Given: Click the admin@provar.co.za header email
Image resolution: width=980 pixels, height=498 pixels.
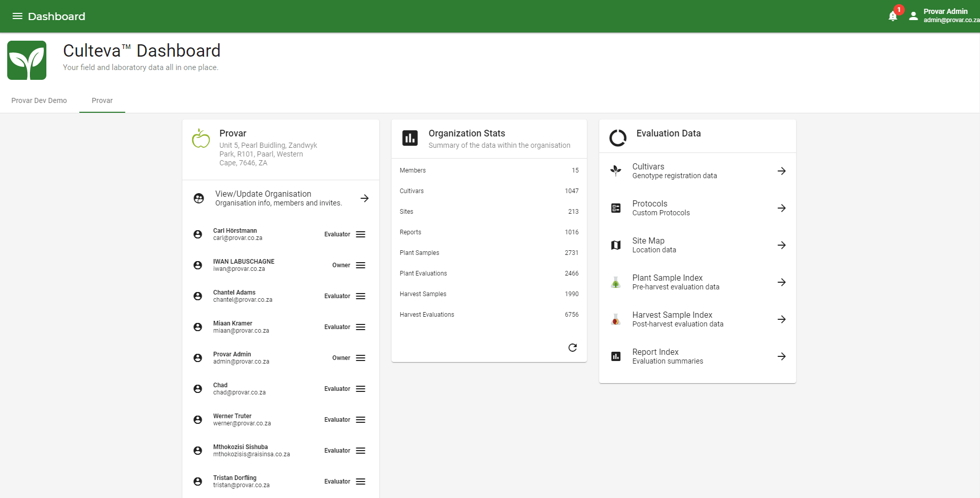Looking at the screenshot, I should (x=951, y=20).
